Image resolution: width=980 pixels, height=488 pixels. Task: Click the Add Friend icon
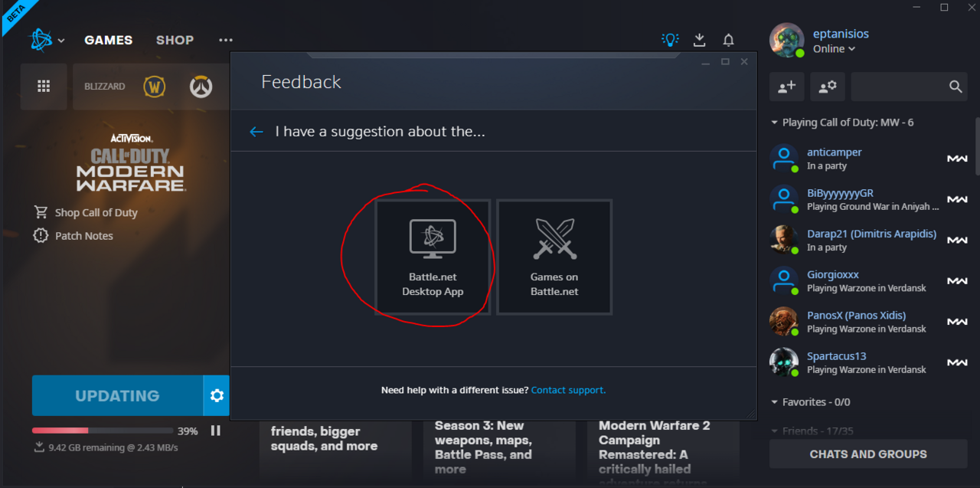point(787,87)
